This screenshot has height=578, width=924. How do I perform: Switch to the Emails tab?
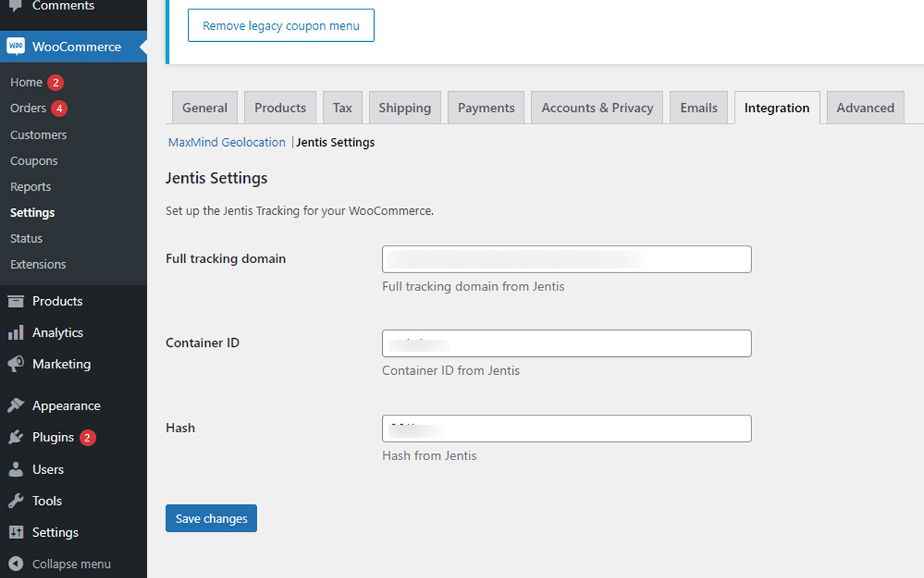[699, 108]
